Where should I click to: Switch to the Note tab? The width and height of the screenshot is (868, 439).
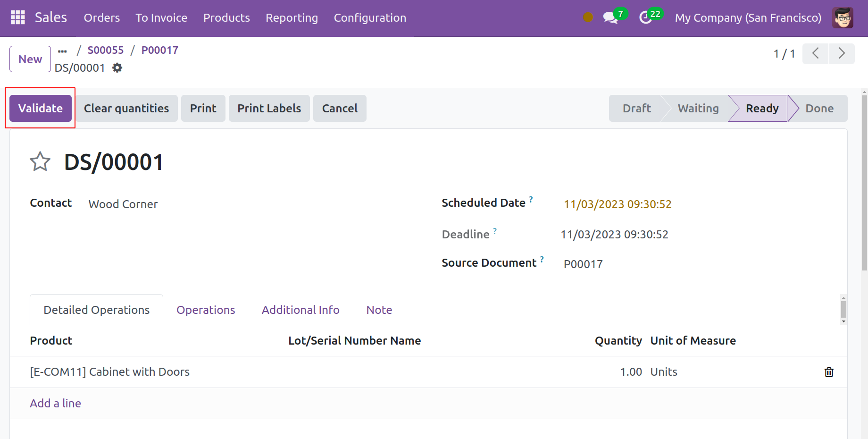[x=379, y=310]
